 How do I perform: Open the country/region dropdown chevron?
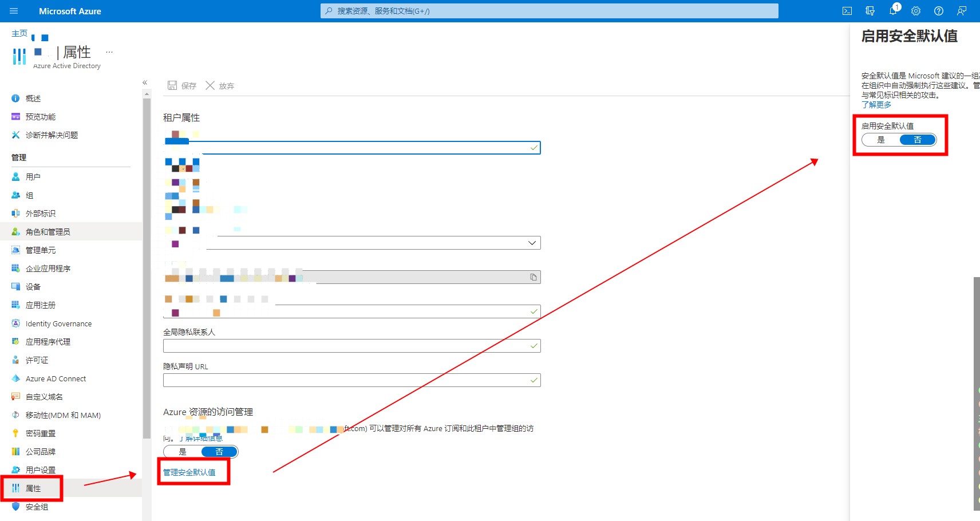(x=532, y=243)
